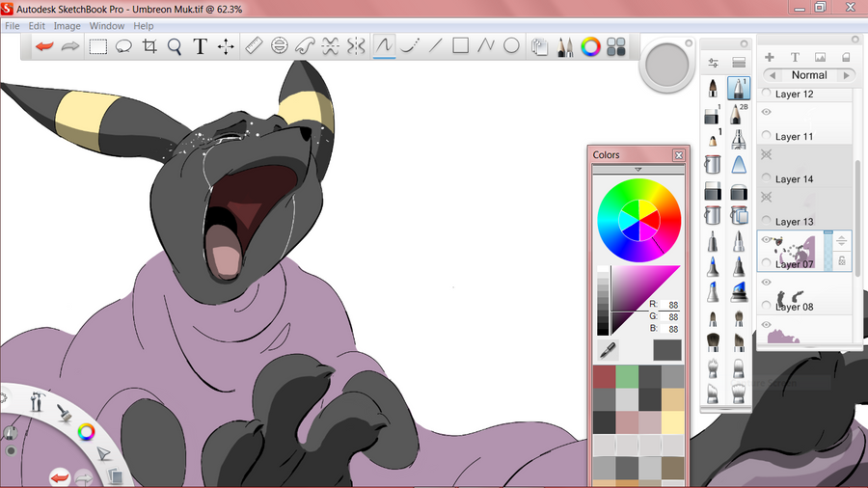This screenshot has width=868, height=488.
Task: Select the Zoom magnifier tool
Action: pos(175,47)
